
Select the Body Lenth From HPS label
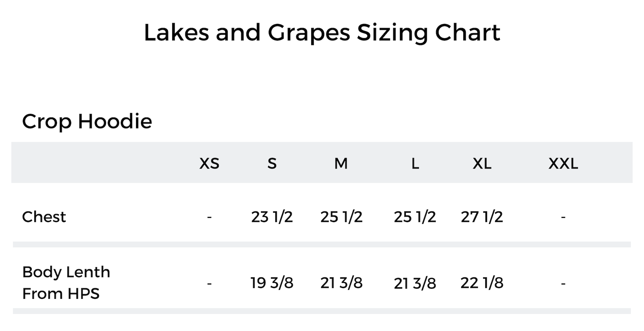point(66,283)
